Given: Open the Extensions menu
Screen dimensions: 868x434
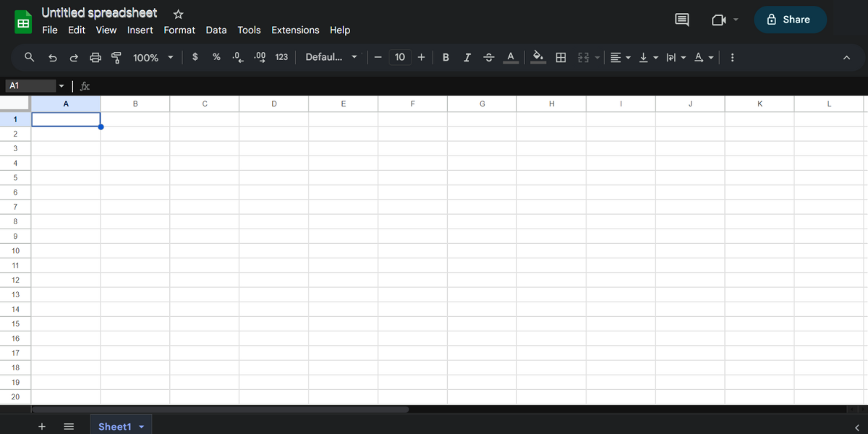Looking at the screenshot, I should (x=295, y=30).
